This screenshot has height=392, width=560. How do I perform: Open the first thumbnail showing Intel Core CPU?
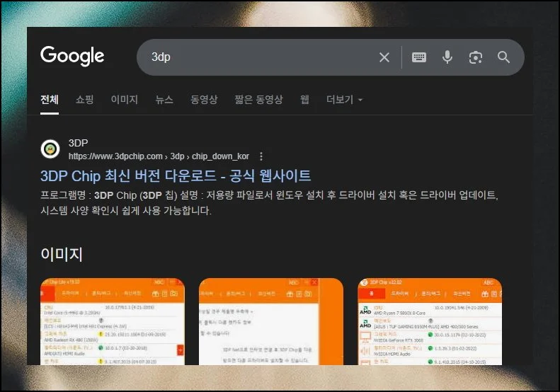[x=113, y=321]
